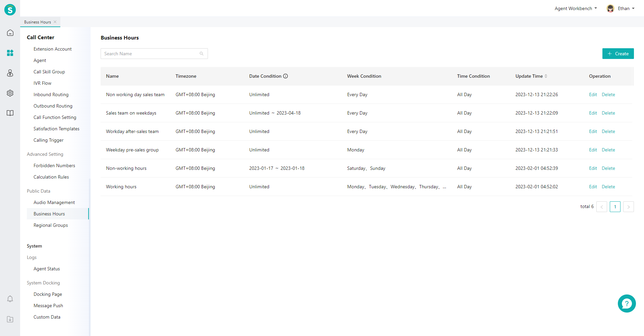The height and width of the screenshot is (336, 644).
Task: Open the book knowledge base icon
Action: [10, 113]
